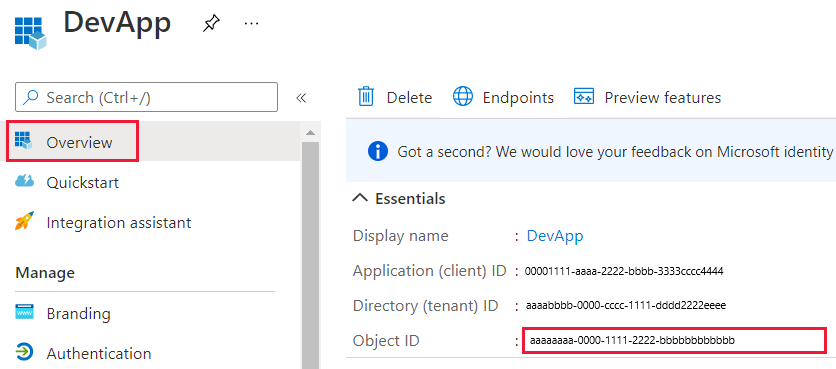Select Application (client) ID value 00001111-aaaa-2222-bbbb-3333cccc4444

point(624,271)
